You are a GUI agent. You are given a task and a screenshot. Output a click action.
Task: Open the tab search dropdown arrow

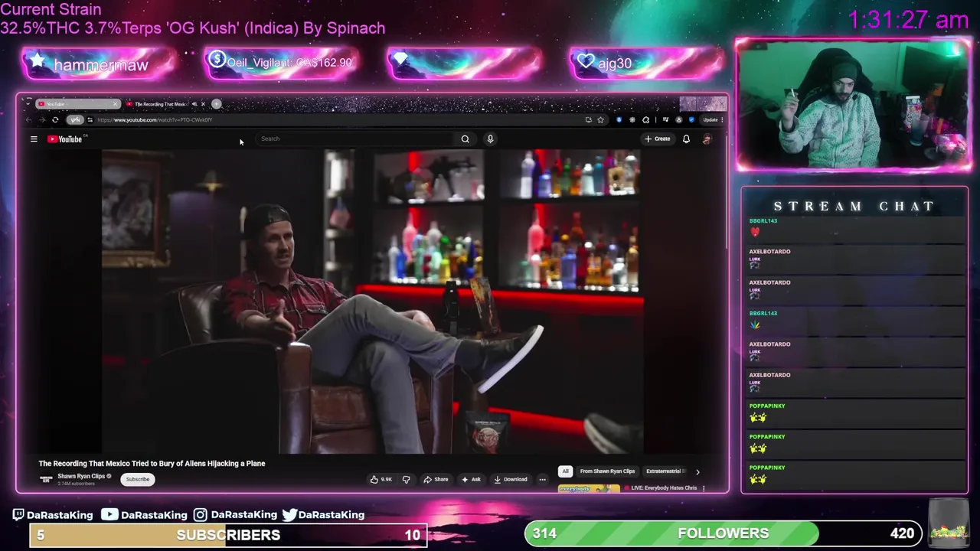pyautogui.click(x=28, y=104)
